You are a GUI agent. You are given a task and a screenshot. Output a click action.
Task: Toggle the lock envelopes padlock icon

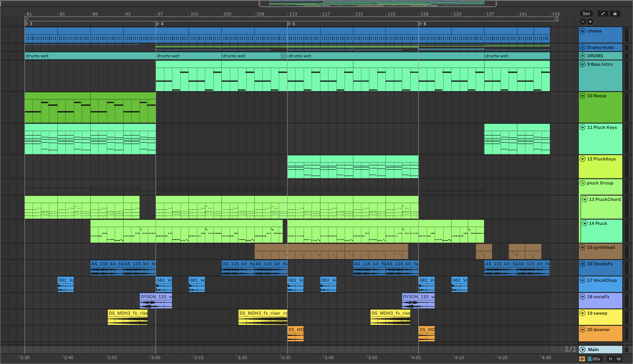pos(615,14)
